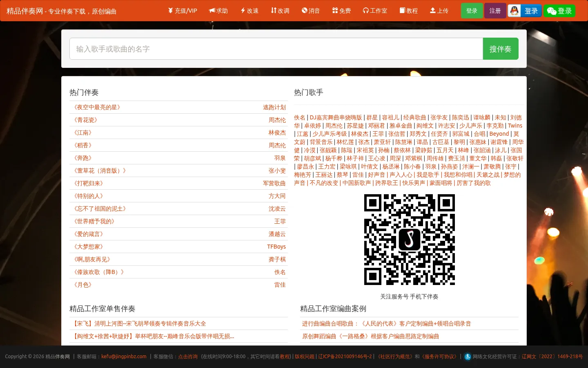Open artist 潘越云 in the hot tracks list
Image resolution: width=588 pixels, height=368 pixels.
tap(277, 234)
